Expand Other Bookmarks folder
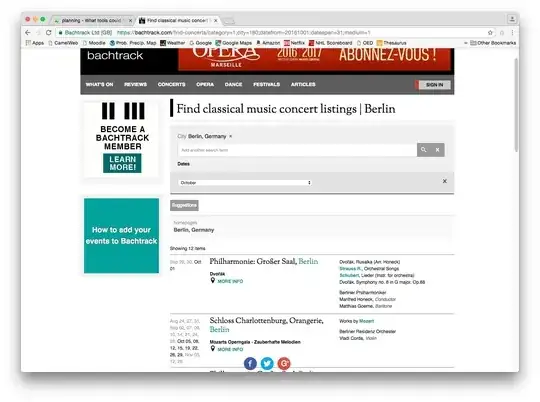 point(493,43)
